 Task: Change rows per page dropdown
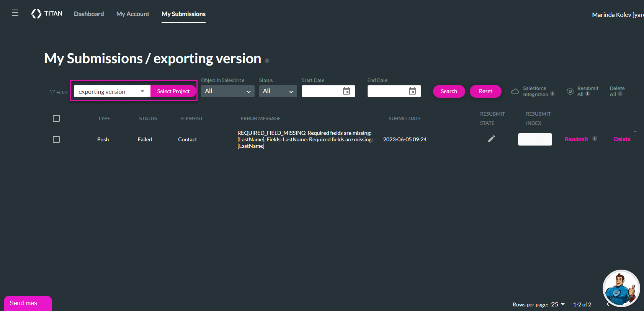click(558, 304)
